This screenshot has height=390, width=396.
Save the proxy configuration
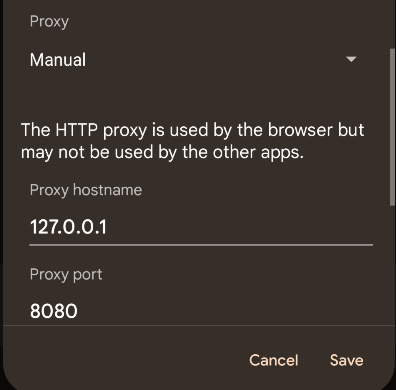[347, 360]
